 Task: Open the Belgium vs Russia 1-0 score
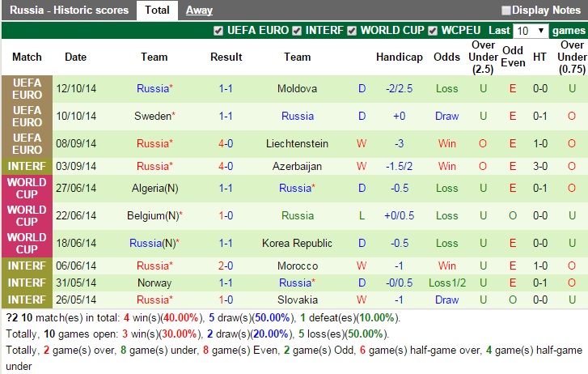click(x=226, y=216)
